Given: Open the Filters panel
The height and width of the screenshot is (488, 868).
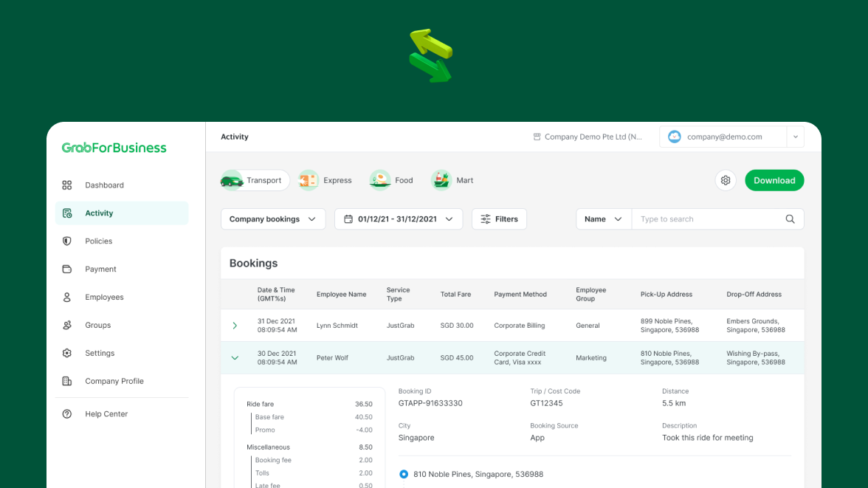Looking at the screenshot, I should click(x=499, y=219).
